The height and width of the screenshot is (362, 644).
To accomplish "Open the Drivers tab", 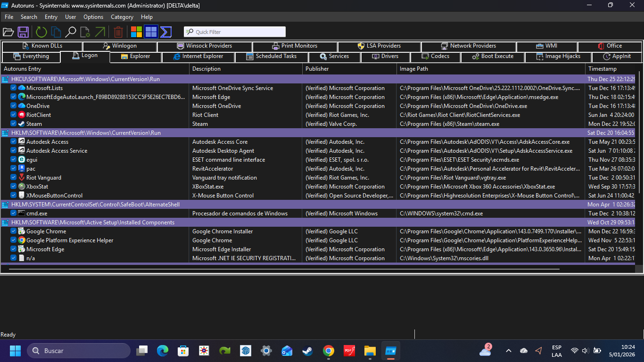I will [x=385, y=57].
